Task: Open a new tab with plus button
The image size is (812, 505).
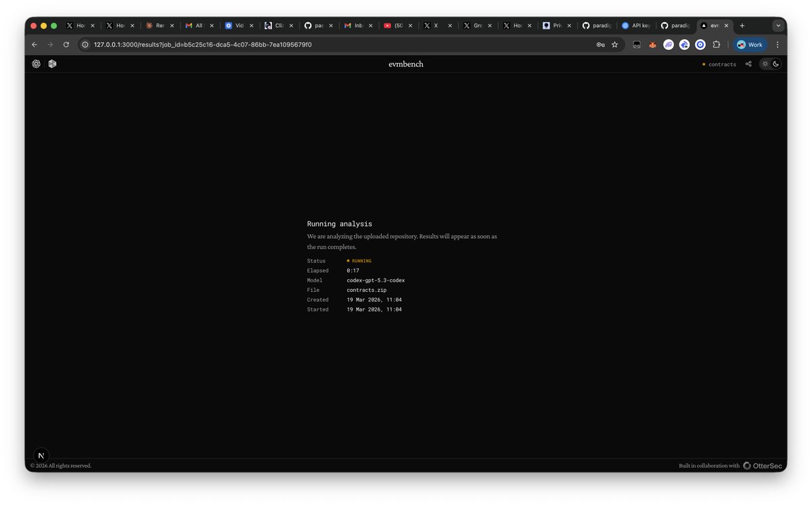Action: [742, 26]
